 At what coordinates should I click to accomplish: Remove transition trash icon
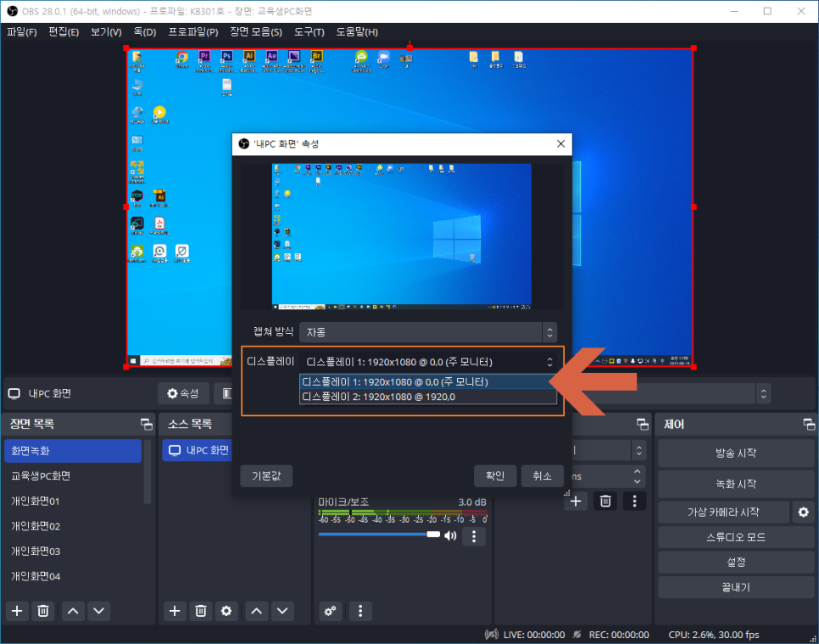pyautogui.click(x=605, y=502)
